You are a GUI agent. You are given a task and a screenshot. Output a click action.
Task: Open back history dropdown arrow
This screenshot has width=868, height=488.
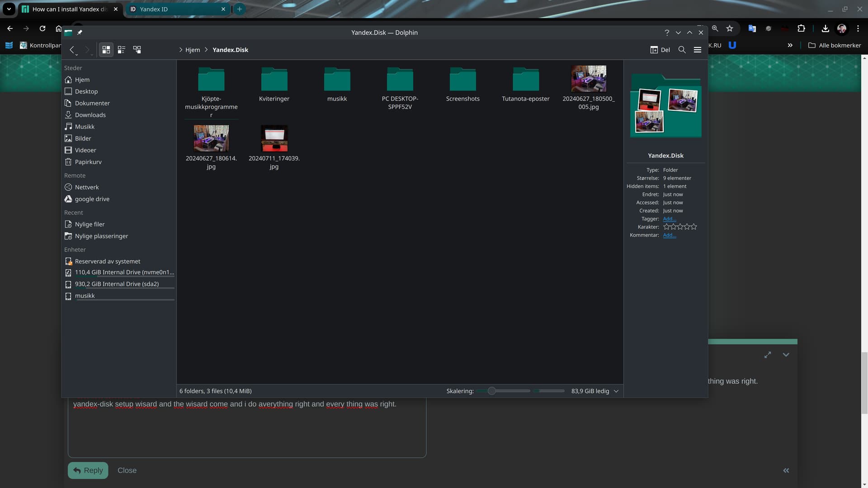coord(76,55)
